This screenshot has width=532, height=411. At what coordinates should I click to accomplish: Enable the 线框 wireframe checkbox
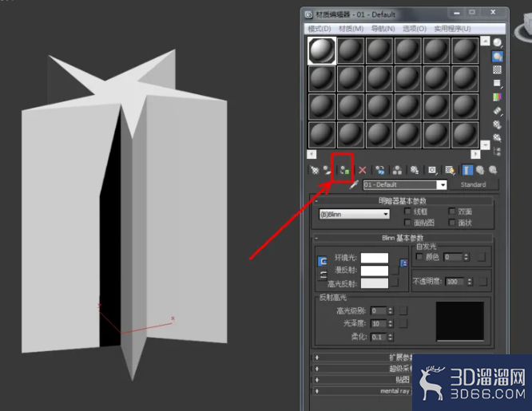click(x=407, y=211)
